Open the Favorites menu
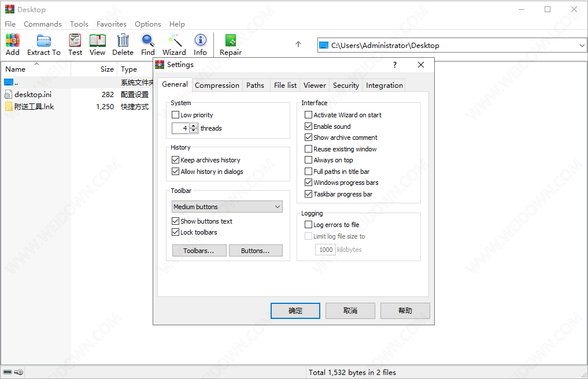Image resolution: width=588 pixels, height=379 pixels. click(x=112, y=24)
